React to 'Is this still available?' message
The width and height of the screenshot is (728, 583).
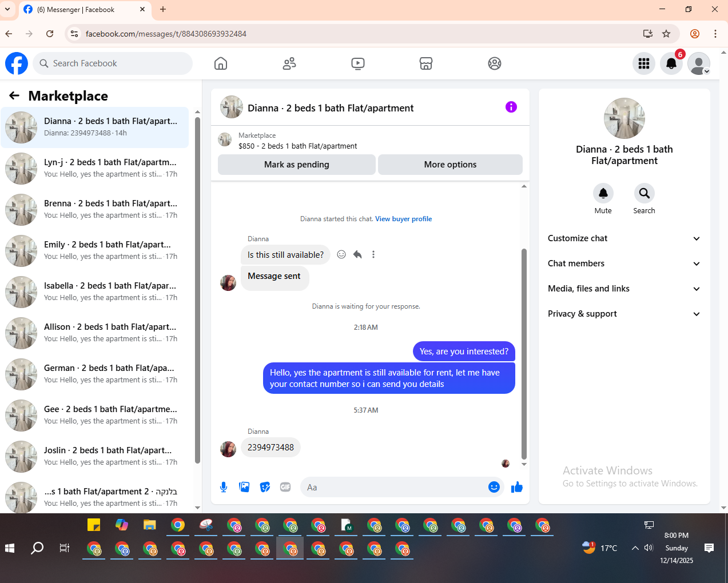click(341, 254)
